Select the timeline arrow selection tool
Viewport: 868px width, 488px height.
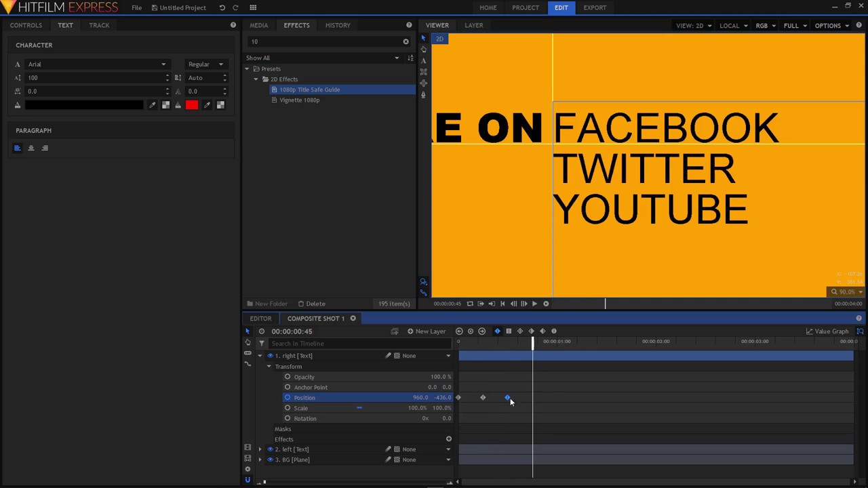coord(248,331)
